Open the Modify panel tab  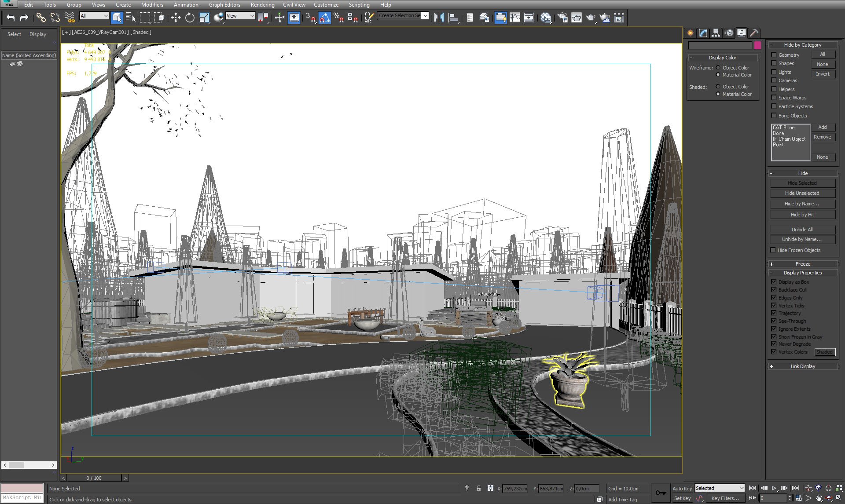[x=703, y=33]
